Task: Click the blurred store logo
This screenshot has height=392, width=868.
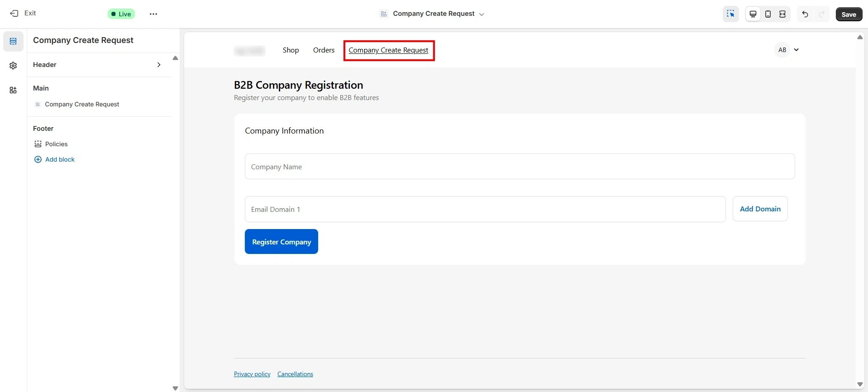Action: (x=249, y=51)
